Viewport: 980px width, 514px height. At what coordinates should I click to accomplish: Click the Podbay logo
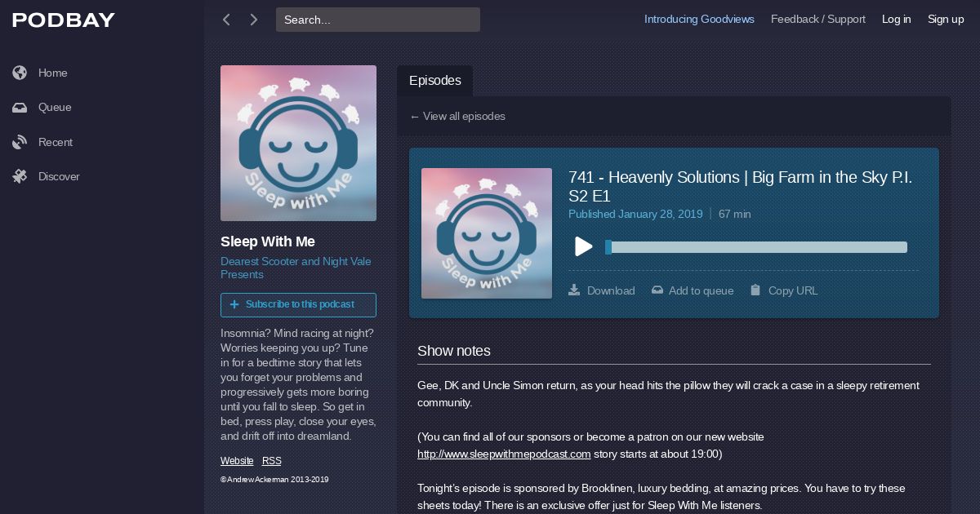click(64, 20)
